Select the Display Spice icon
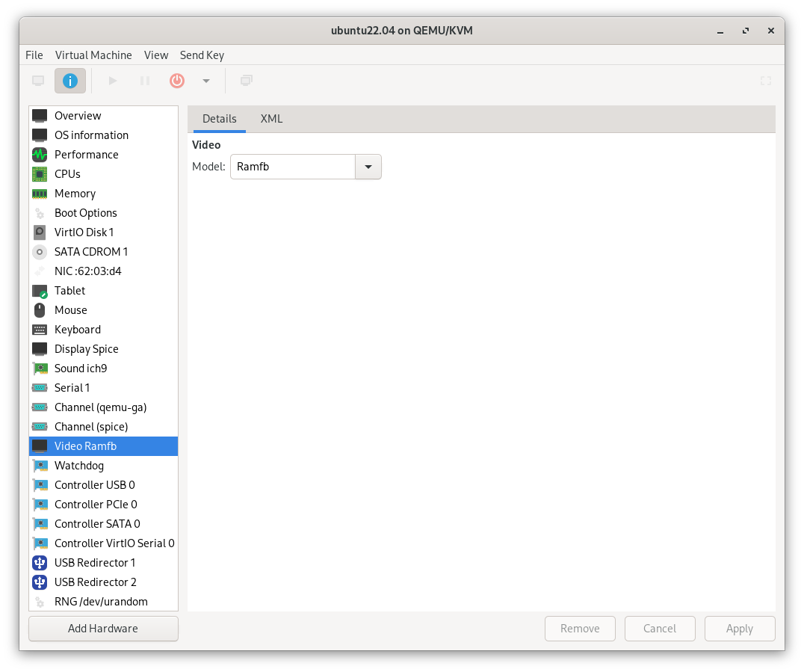 coord(40,349)
